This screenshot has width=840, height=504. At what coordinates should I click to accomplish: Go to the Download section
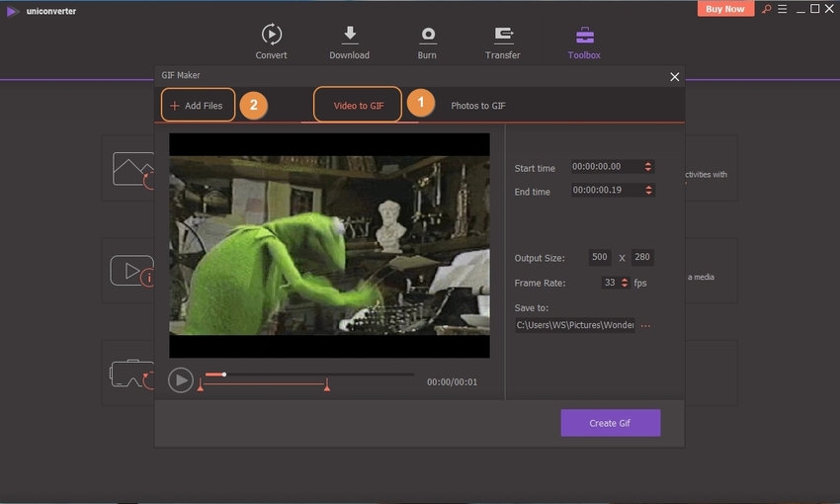[349, 42]
